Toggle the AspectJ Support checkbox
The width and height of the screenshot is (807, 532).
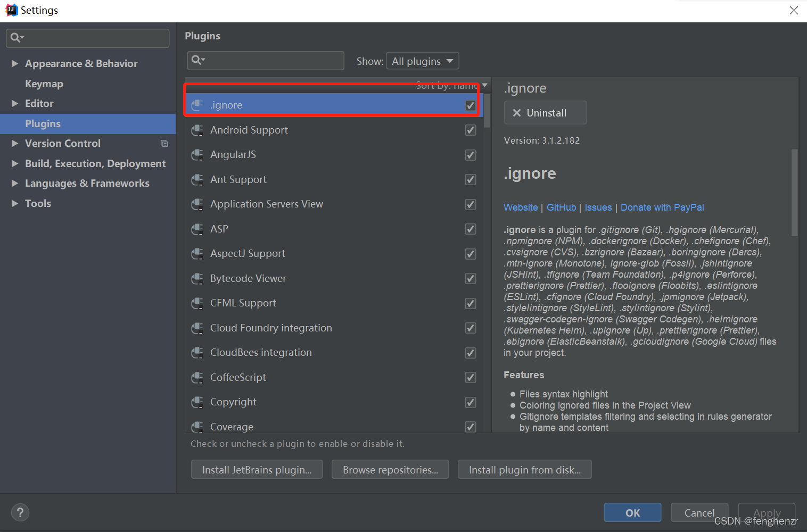[x=471, y=254]
